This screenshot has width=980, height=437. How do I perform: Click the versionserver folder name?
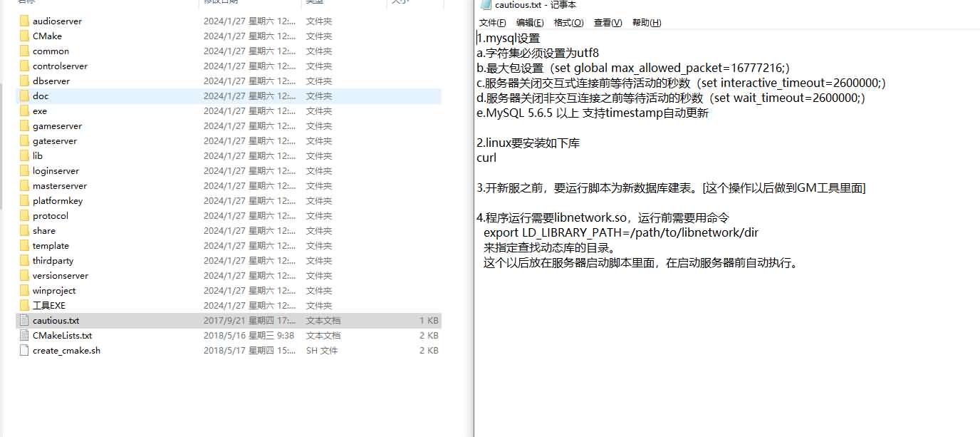tap(61, 275)
